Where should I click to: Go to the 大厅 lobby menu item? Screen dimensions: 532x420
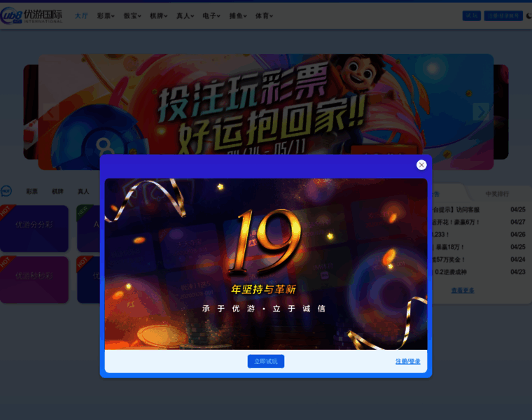[x=81, y=15]
